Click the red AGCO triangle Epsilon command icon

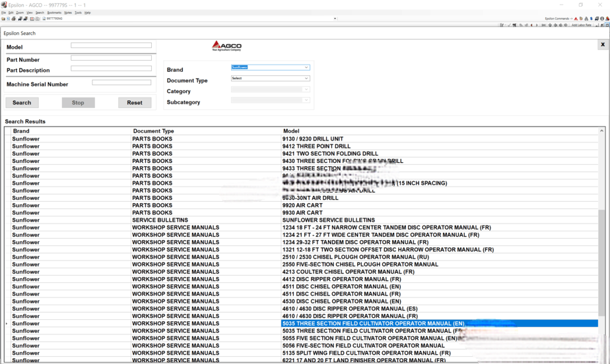[576, 18]
